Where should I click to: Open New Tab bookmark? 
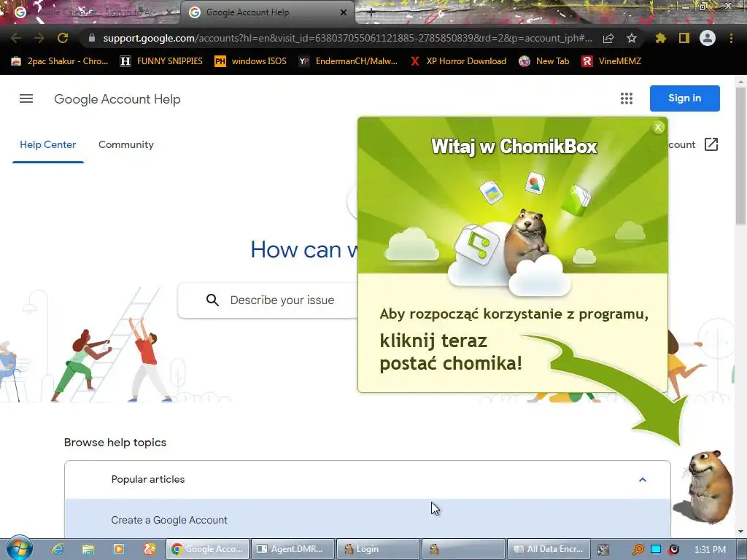pos(544,61)
